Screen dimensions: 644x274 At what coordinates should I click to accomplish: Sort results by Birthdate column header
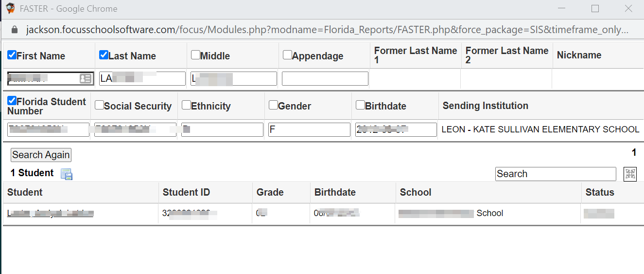coord(335,192)
